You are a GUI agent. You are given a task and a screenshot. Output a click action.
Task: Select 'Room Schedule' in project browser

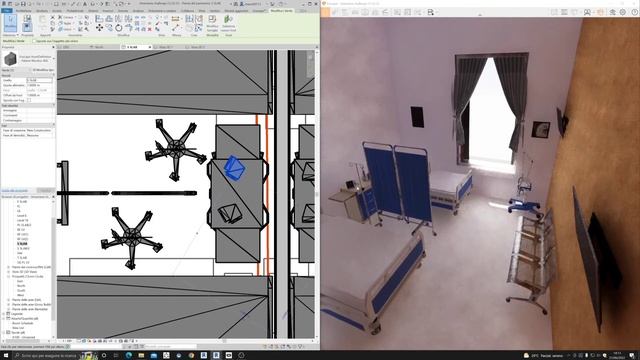(23, 323)
